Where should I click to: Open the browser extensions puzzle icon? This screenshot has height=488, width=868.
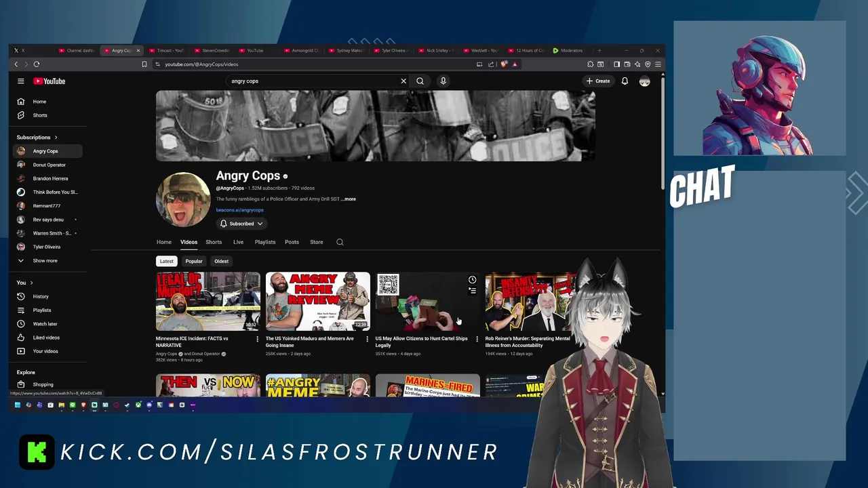590,64
